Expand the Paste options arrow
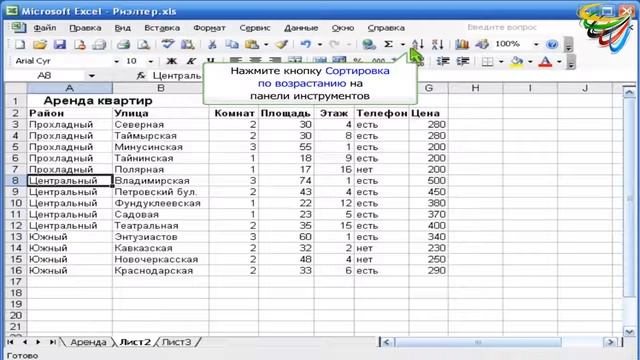640x360 pixels. click(266, 44)
